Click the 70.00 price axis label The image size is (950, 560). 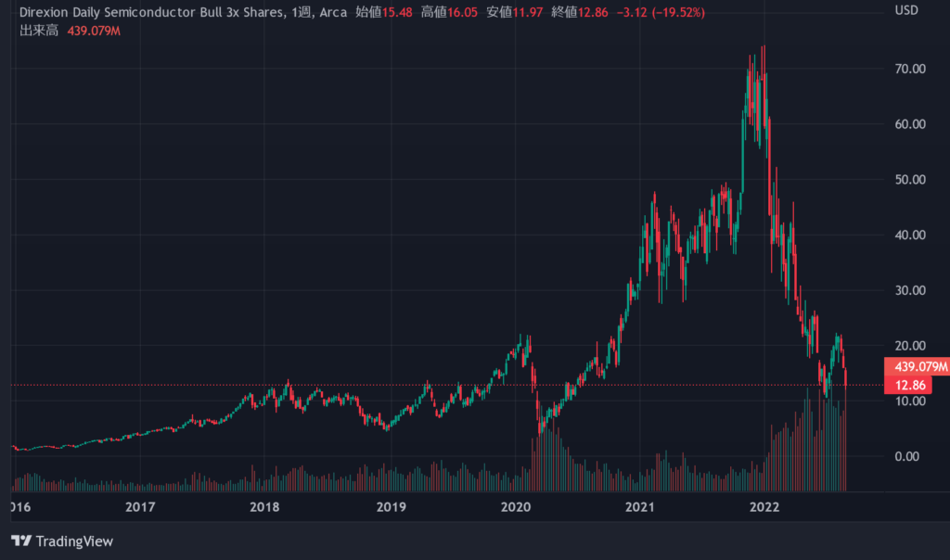[x=910, y=69]
